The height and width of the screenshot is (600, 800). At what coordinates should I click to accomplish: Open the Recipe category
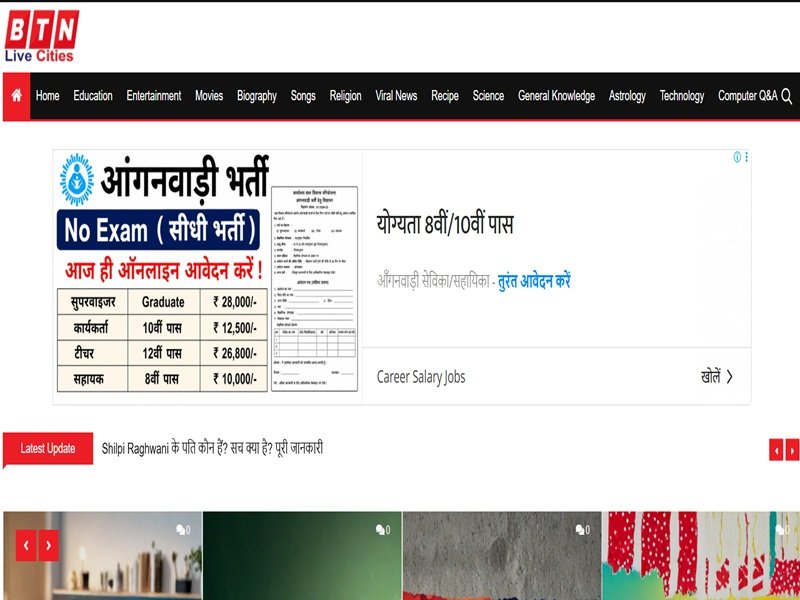coord(445,96)
